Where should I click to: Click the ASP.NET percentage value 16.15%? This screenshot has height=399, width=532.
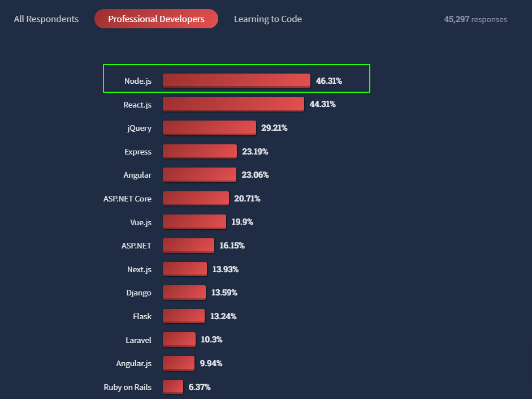[x=228, y=246]
